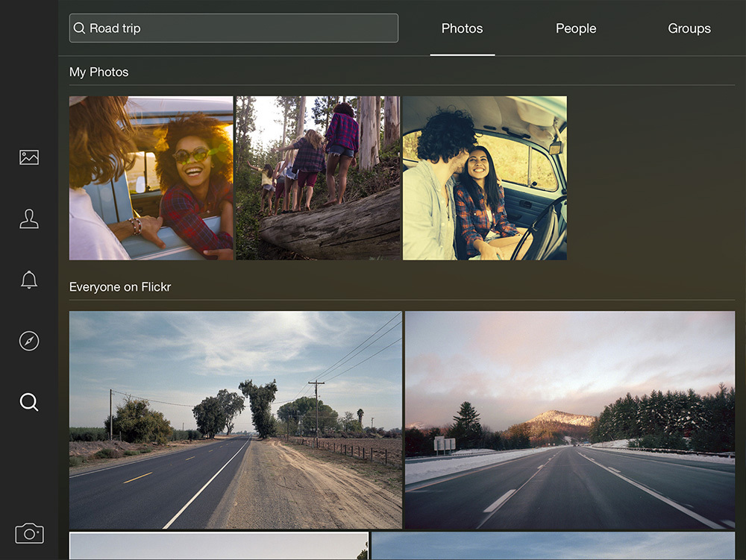Open notifications bell in sidebar
Viewport: 746px width, 560px height.
29,280
